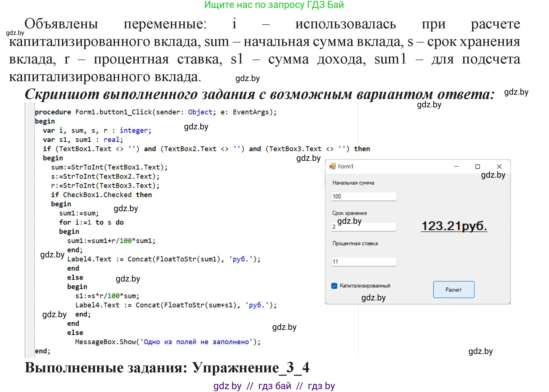
Task: Check the Капитализированный checkbox
Action: (334, 286)
